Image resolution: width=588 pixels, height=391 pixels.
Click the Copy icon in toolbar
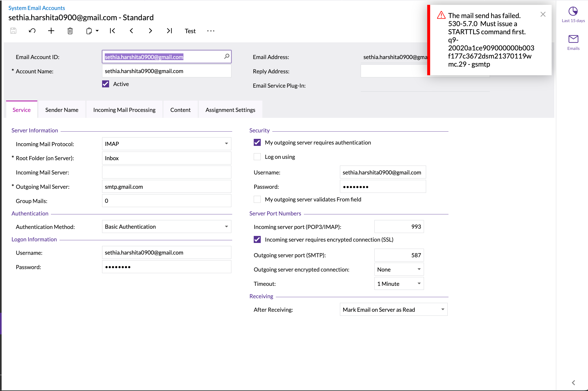pos(89,31)
